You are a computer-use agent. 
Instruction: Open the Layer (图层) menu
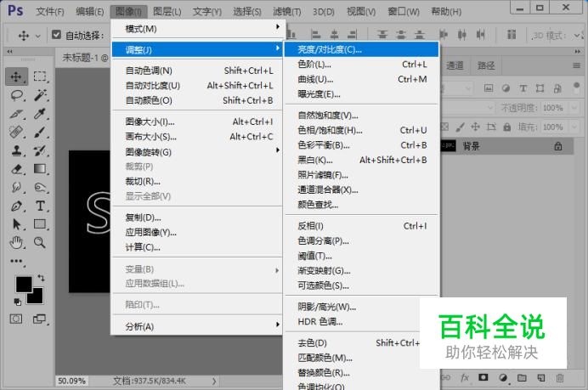(x=167, y=12)
